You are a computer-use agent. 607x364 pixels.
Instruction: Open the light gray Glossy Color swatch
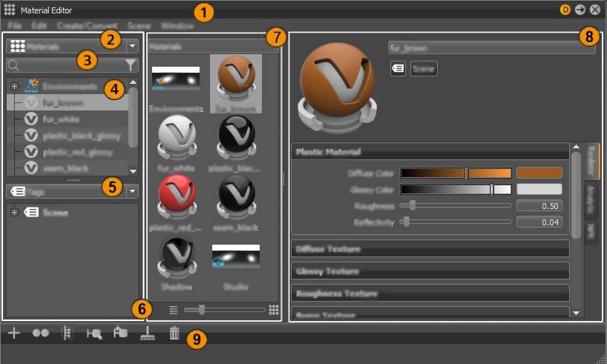539,189
